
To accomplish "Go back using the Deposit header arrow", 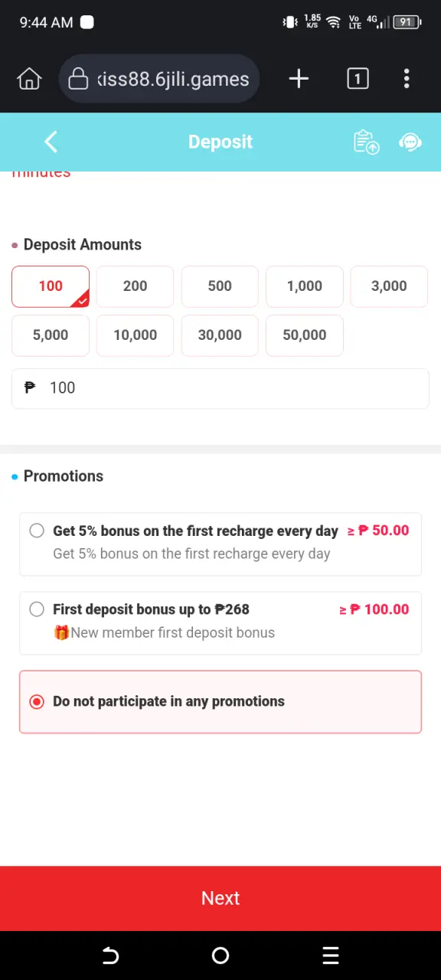I will point(51,142).
